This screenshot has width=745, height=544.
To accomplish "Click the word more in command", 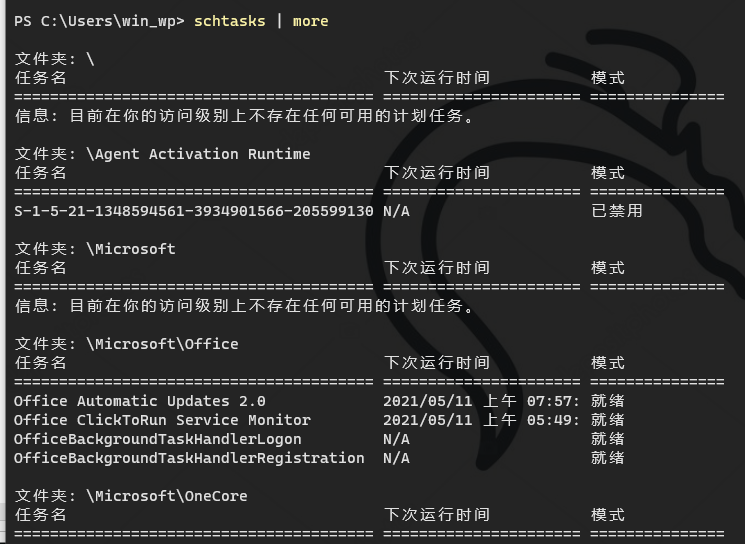I will (310, 21).
